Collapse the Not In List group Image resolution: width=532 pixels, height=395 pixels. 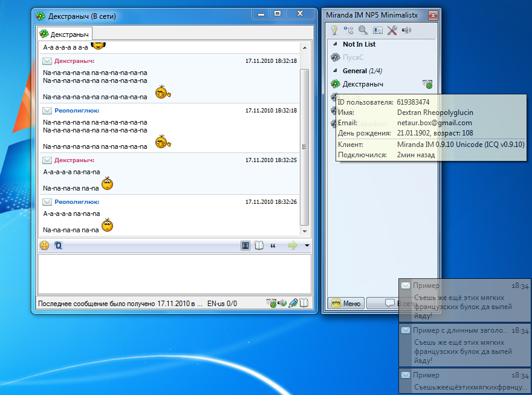tap(334, 44)
